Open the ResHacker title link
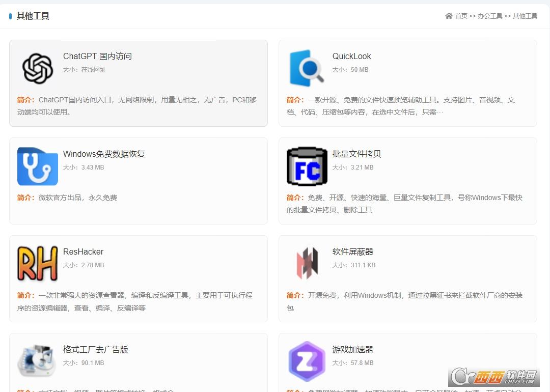 [83, 252]
